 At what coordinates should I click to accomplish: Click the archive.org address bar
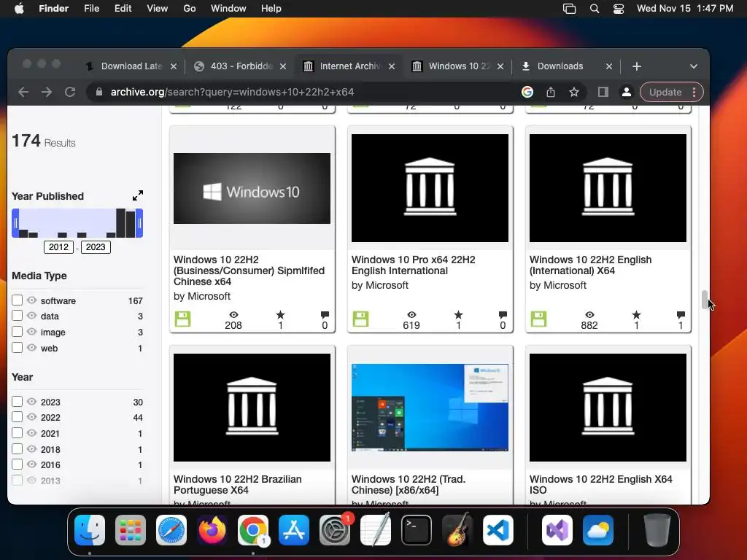[x=305, y=92]
